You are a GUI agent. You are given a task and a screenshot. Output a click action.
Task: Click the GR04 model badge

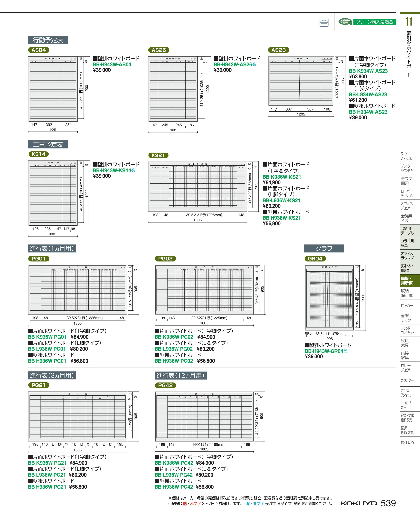[315, 259]
